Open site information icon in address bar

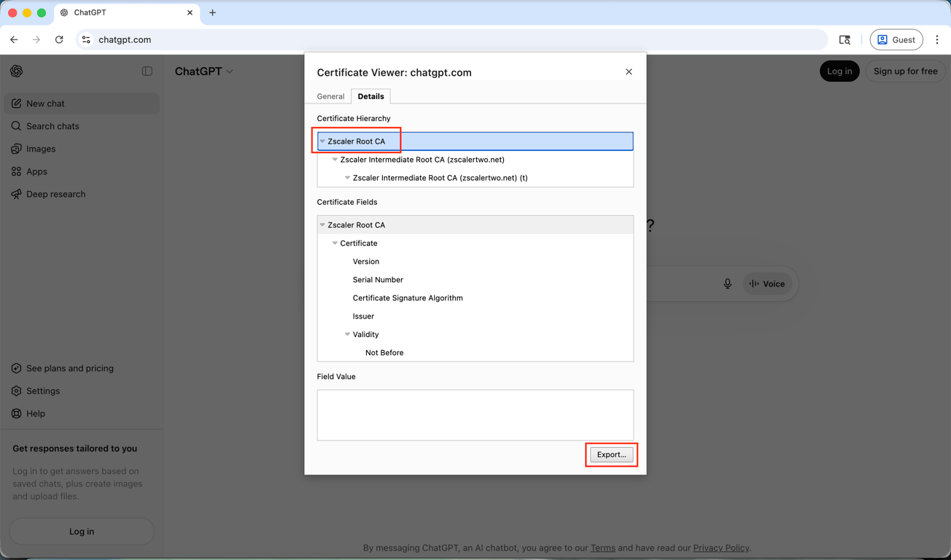click(x=86, y=39)
